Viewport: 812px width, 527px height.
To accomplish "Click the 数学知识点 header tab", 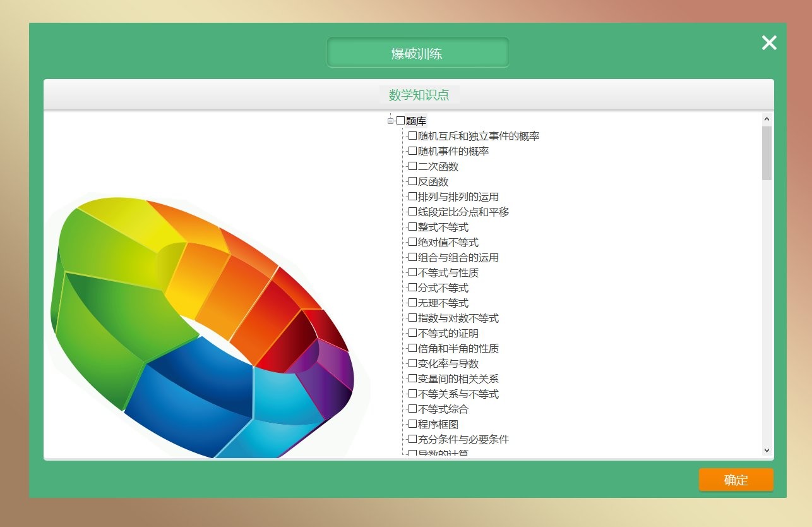I will [419, 95].
